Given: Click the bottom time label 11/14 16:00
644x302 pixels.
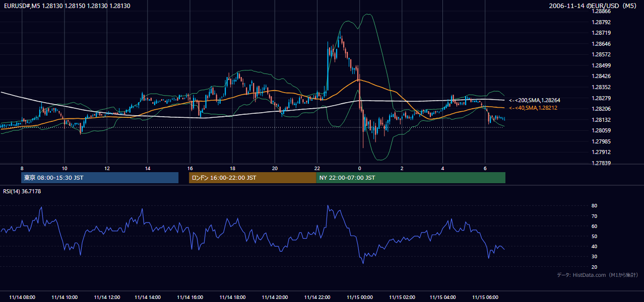Looking at the screenshot, I should pyautogui.click(x=190, y=297).
